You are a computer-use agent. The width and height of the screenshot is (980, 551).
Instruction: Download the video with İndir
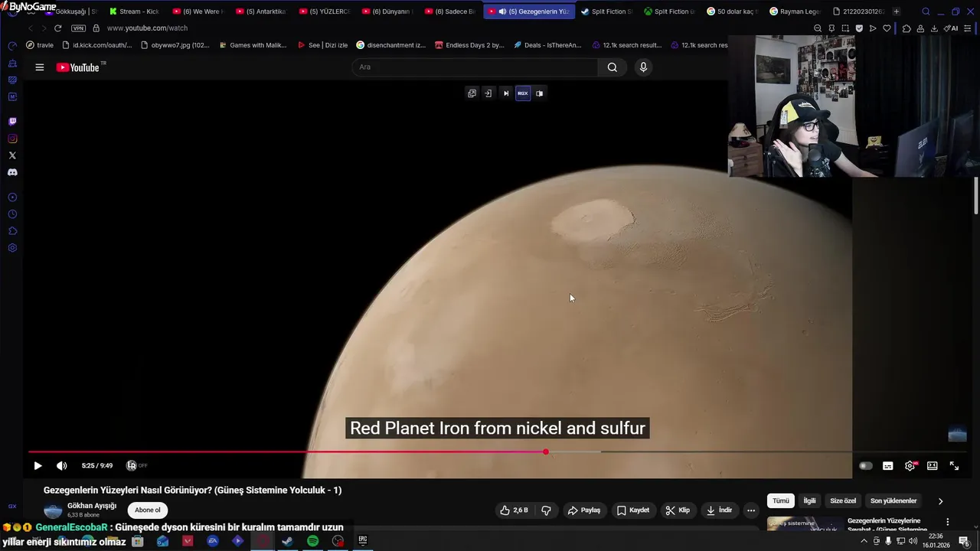pyautogui.click(x=719, y=510)
